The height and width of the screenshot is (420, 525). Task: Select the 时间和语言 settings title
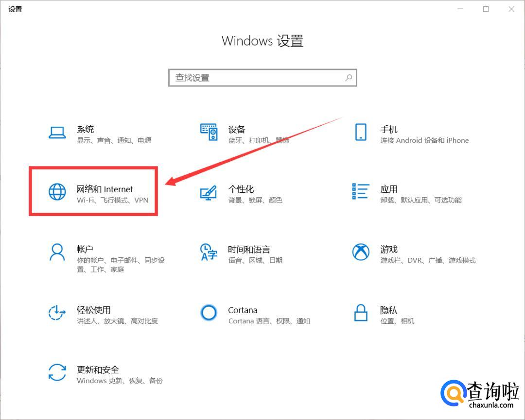click(249, 249)
